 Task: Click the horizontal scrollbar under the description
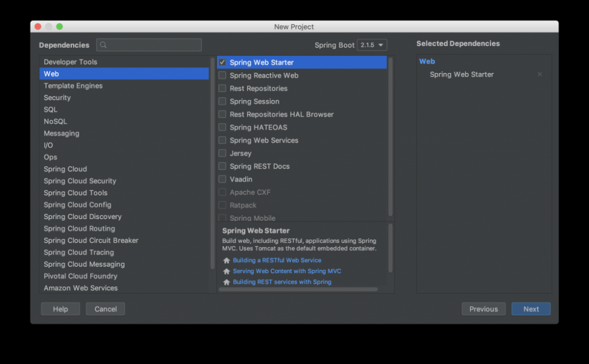coord(298,289)
